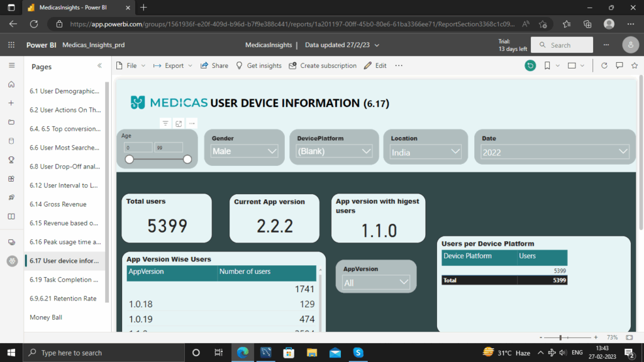Image resolution: width=644 pixels, height=362 pixels.
Task: Toggle the hamburger navigation menu
Action: (11, 65)
